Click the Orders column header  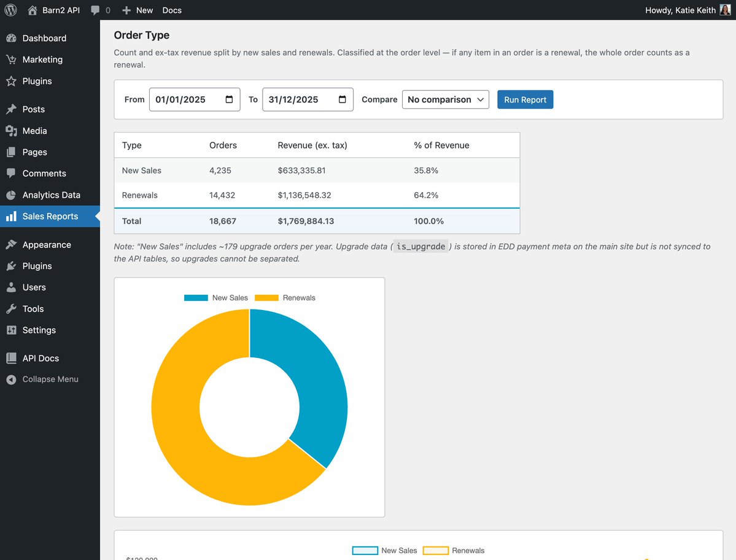click(223, 145)
